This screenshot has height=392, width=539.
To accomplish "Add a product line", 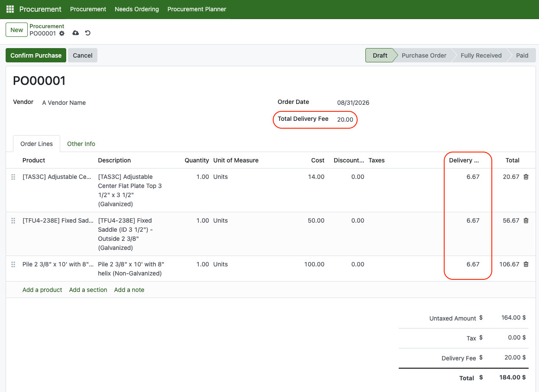I will point(42,290).
